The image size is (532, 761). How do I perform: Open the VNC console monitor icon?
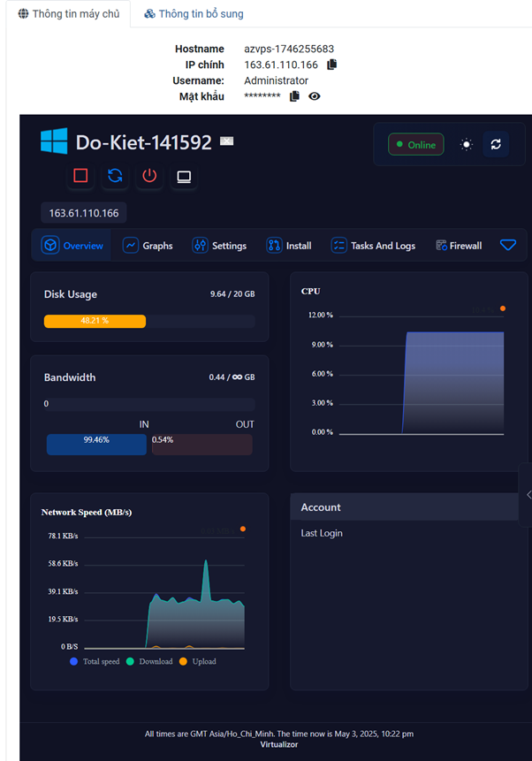click(184, 176)
